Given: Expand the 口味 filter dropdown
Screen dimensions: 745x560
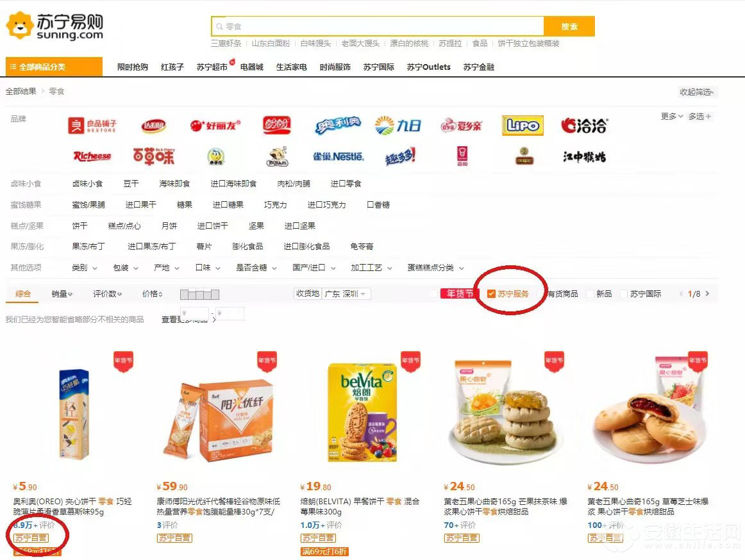Looking at the screenshot, I should pyautogui.click(x=208, y=268).
